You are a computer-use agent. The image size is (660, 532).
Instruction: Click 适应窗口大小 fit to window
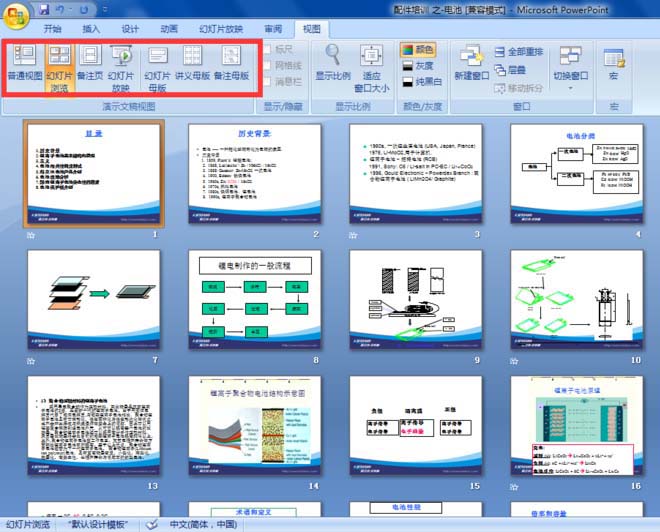click(x=372, y=69)
